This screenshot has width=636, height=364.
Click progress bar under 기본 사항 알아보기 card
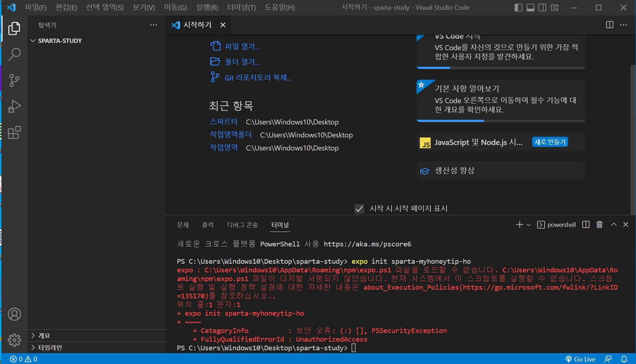[501, 121]
